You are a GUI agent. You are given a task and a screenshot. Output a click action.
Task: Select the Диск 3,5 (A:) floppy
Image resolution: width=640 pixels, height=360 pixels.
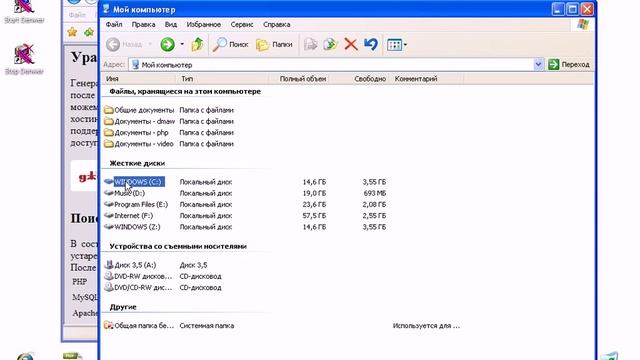click(x=130, y=265)
